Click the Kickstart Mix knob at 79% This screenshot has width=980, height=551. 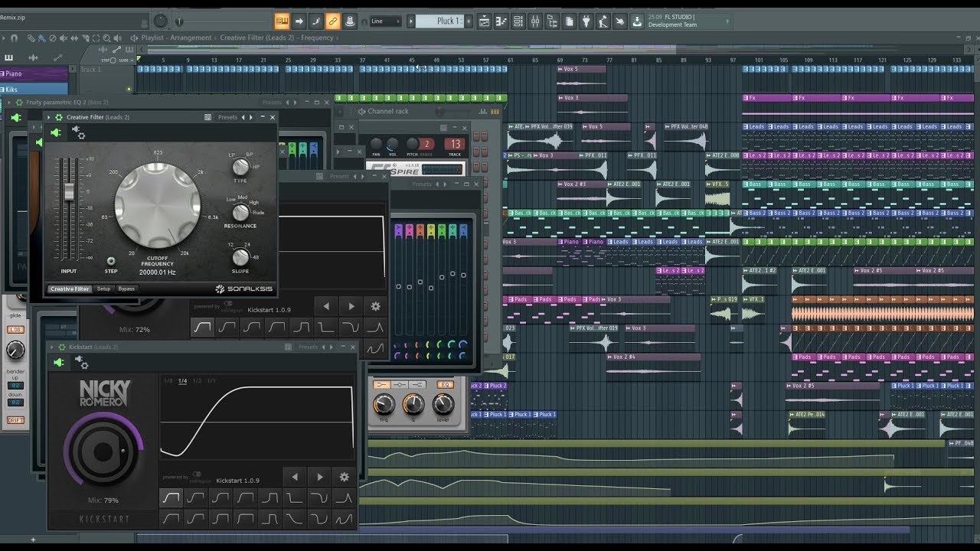(x=103, y=452)
